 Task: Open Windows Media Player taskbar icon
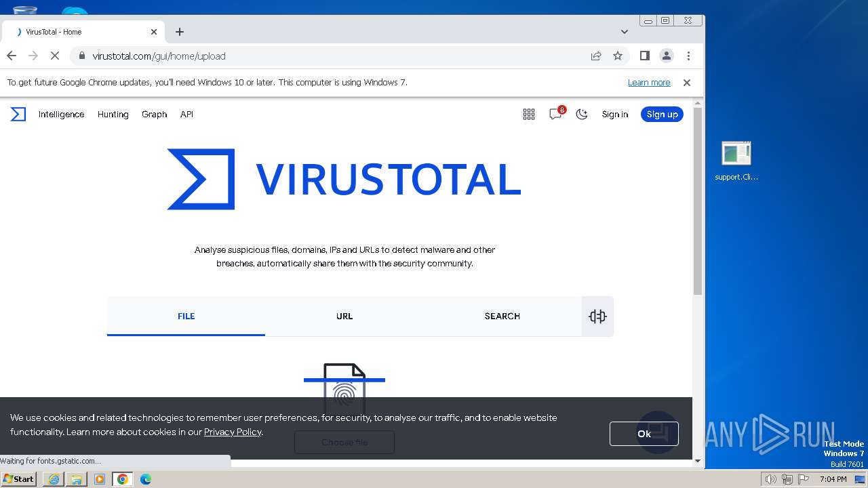100,479
